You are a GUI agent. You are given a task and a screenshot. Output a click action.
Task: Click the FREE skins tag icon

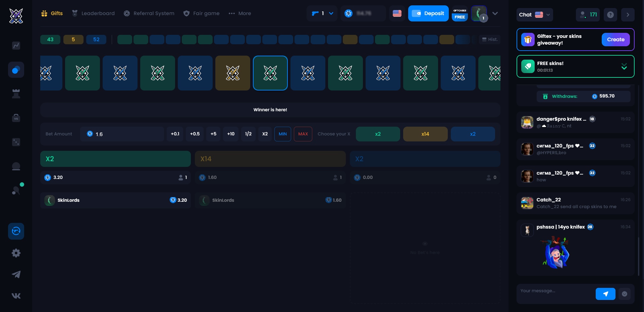(528, 66)
